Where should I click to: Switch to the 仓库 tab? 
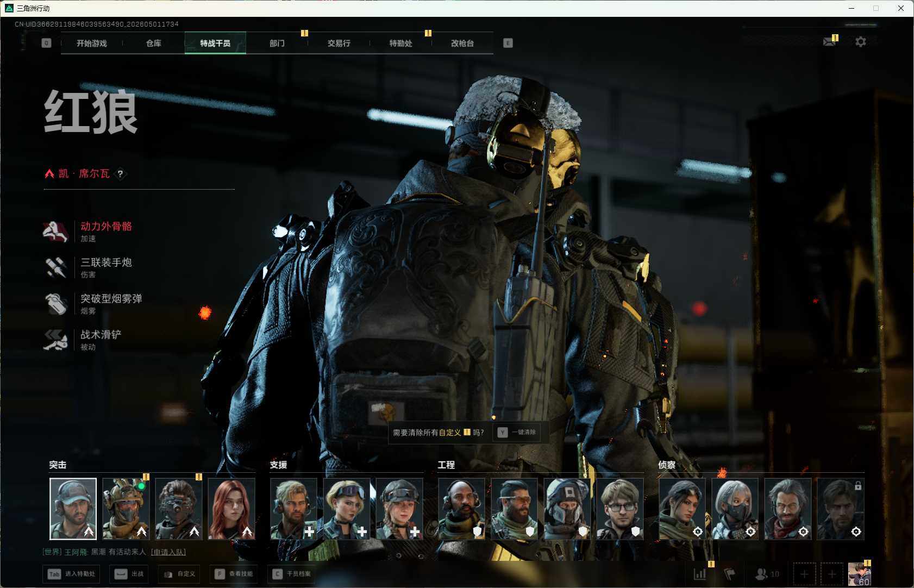(x=154, y=43)
